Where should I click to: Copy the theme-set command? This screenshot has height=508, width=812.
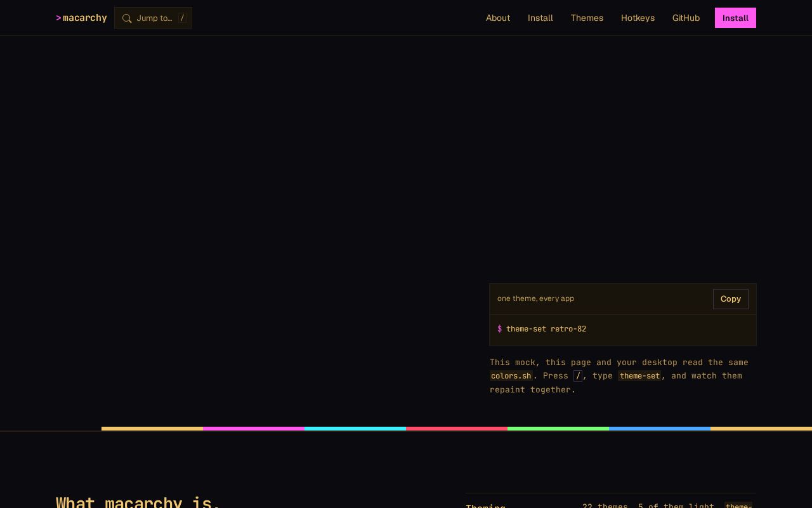point(731,299)
